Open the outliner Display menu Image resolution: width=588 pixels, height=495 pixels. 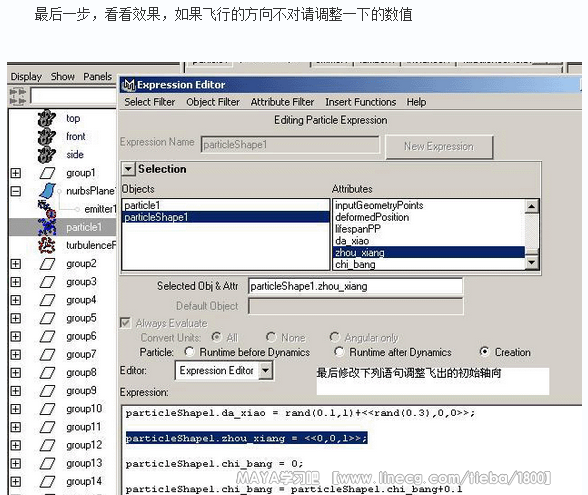(x=26, y=76)
